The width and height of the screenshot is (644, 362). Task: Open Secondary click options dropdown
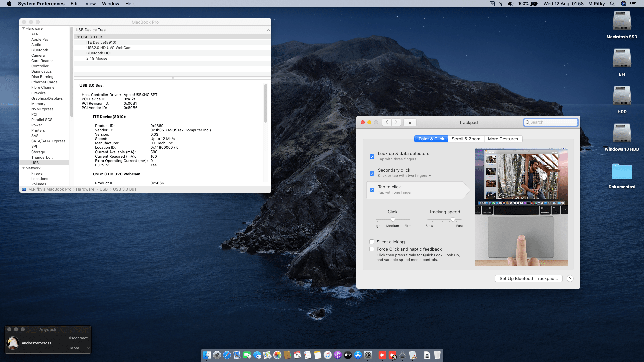click(430, 176)
